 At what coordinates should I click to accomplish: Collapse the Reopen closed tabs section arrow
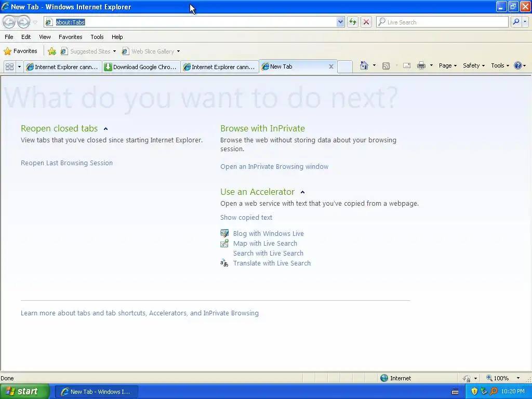106,129
